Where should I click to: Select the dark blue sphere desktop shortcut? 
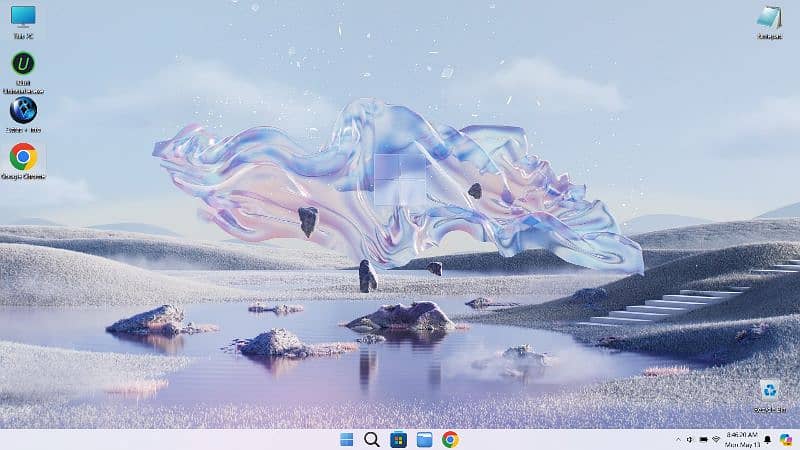pyautogui.click(x=22, y=110)
